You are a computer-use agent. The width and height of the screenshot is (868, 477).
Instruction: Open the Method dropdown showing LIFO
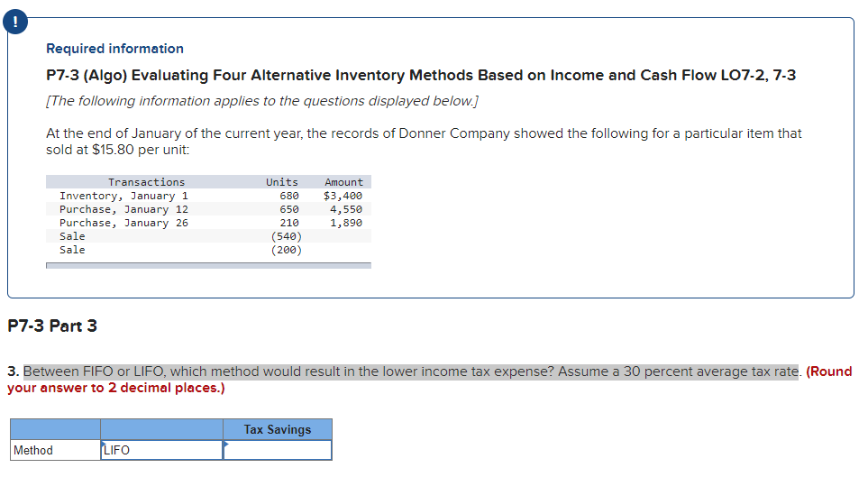[161, 450]
